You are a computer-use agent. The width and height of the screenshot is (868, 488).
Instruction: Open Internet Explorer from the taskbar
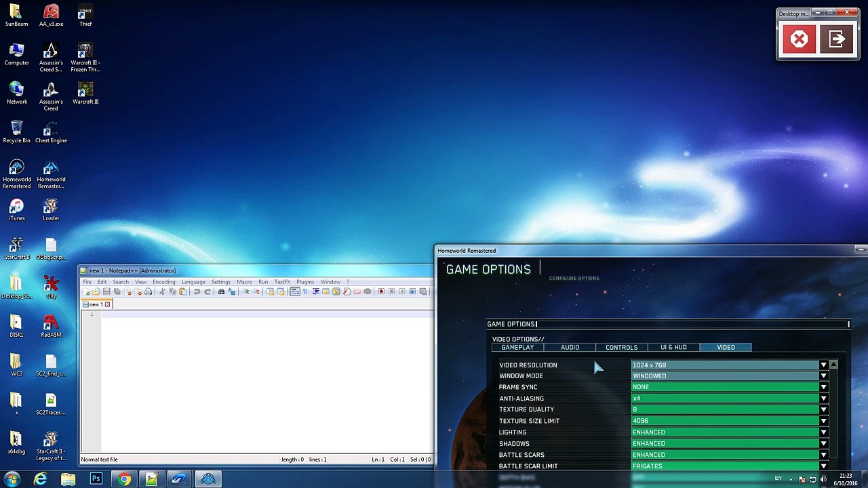(x=41, y=479)
